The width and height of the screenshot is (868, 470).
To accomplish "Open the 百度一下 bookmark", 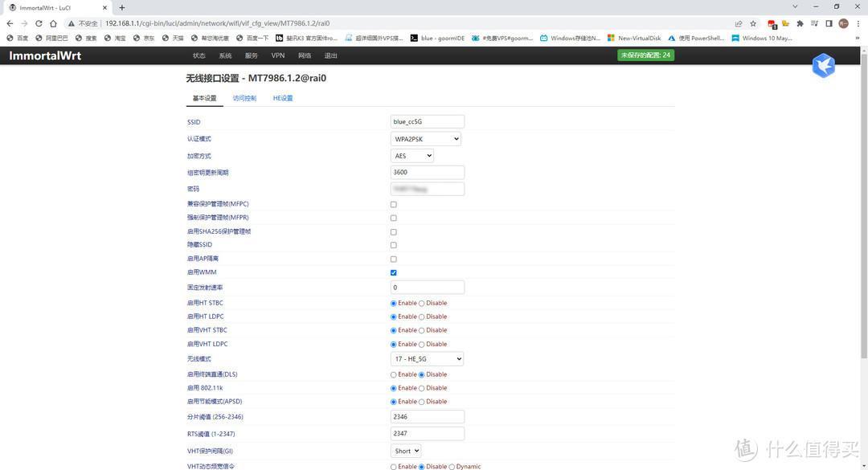I will (x=252, y=39).
